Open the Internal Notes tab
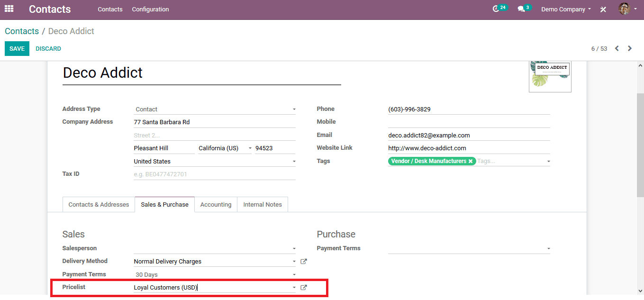Screen dimensions: 644x300 coord(263,204)
